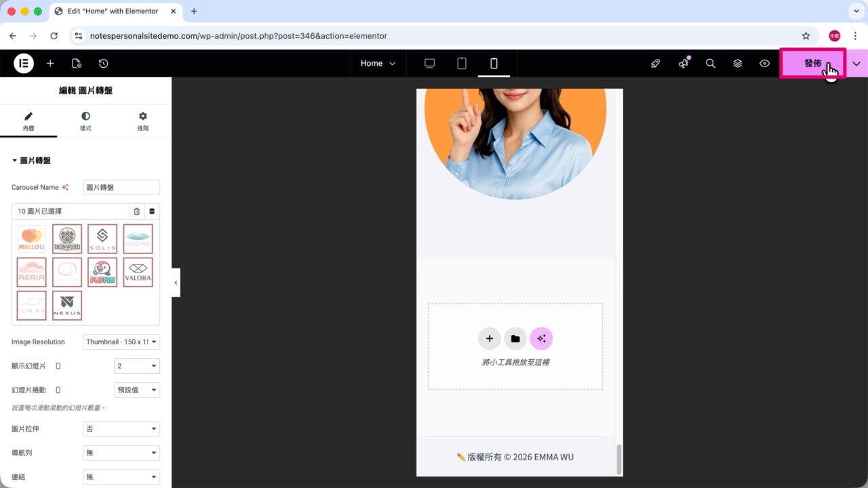Select the Mellou logo thumbnail

click(x=32, y=239)
